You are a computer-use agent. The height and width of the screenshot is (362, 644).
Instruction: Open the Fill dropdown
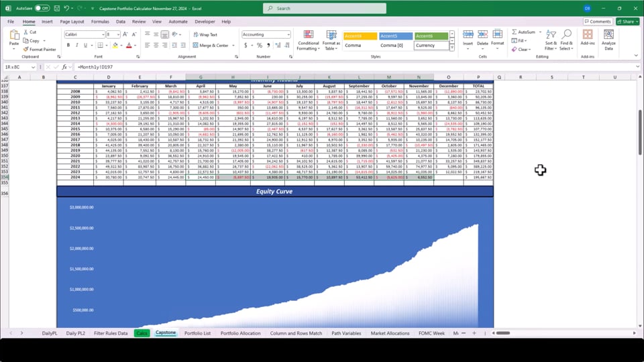pos(519,41)
